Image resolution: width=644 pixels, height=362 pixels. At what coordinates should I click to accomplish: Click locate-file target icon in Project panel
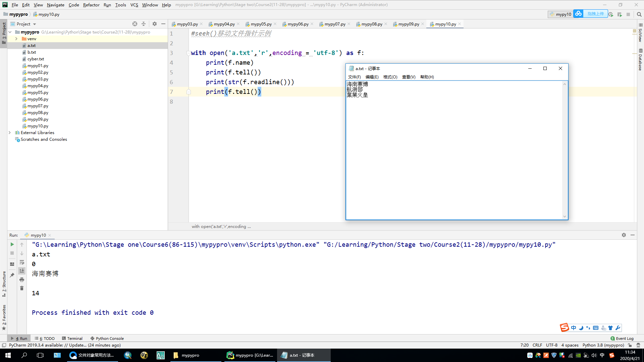(135, 24)
